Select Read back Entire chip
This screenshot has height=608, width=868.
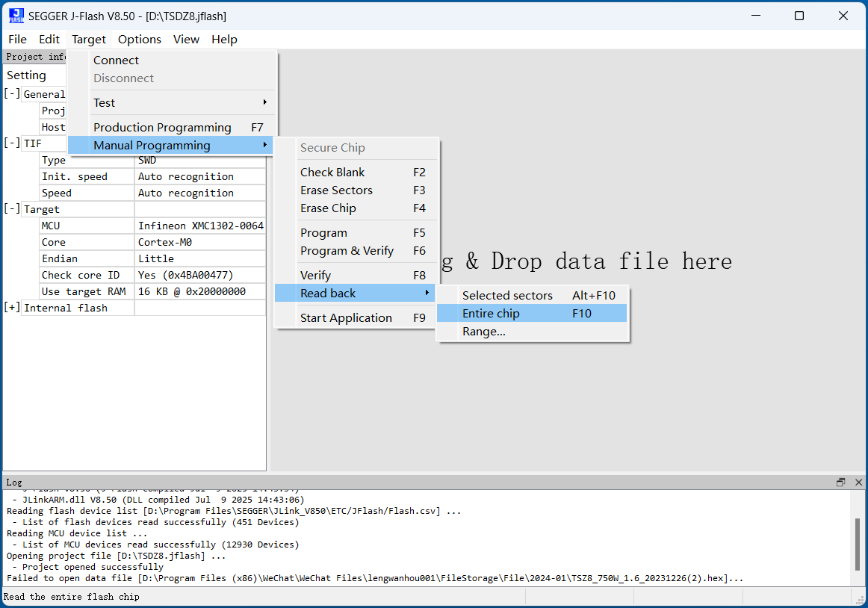[x=532, y=314]
